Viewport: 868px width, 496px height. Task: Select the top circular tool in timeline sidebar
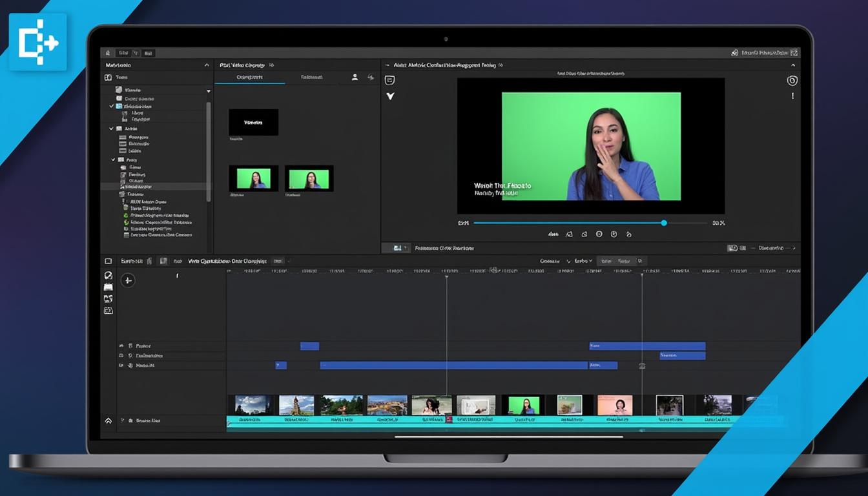tap(108, 275)
